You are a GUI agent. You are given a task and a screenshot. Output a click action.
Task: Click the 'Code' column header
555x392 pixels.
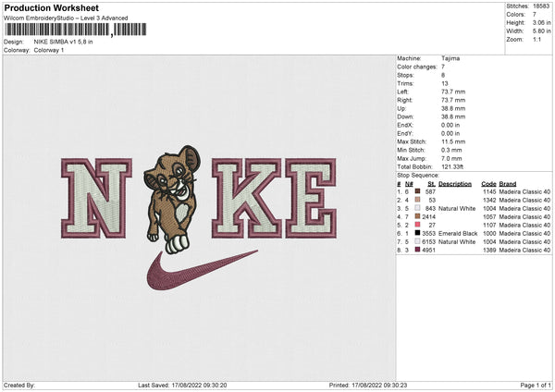pyautogui.click(x=488, y=184)
